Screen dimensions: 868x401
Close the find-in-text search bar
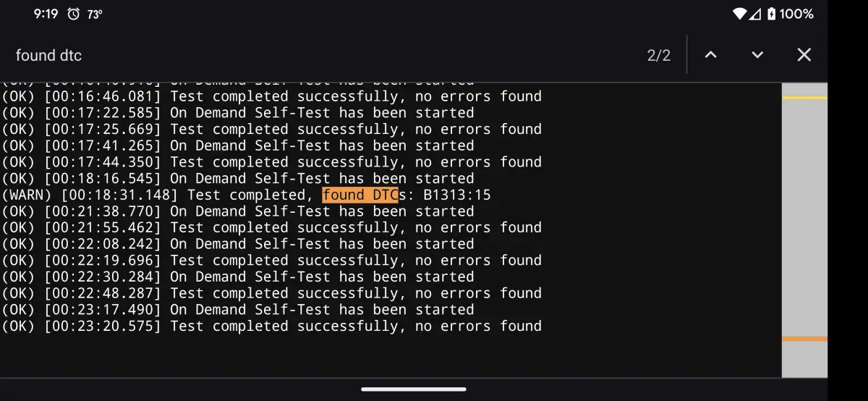click(x=804, y=55)
